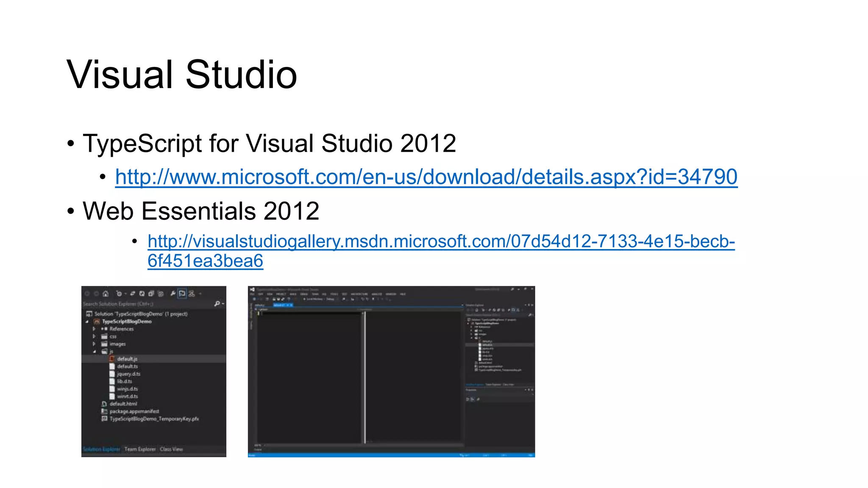Select winrt.d.ts file
The height and width of the screenshot is (488, 868).
[127, 396]
